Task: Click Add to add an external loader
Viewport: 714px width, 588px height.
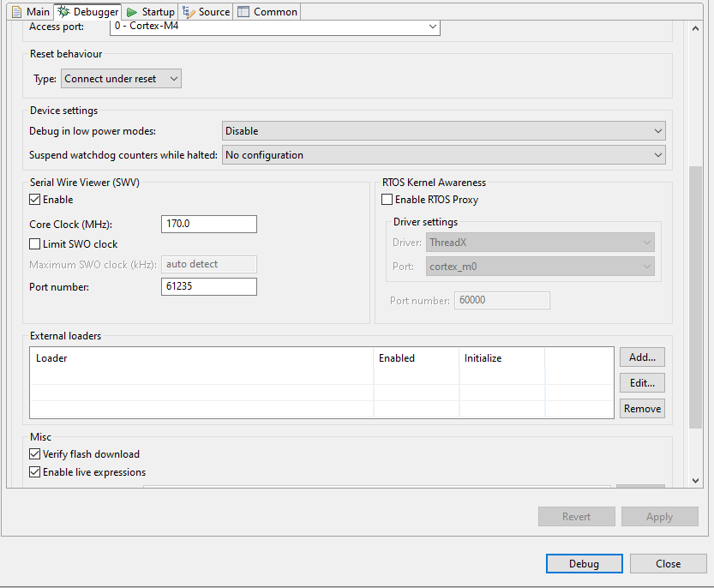Action: pos(642,357)
